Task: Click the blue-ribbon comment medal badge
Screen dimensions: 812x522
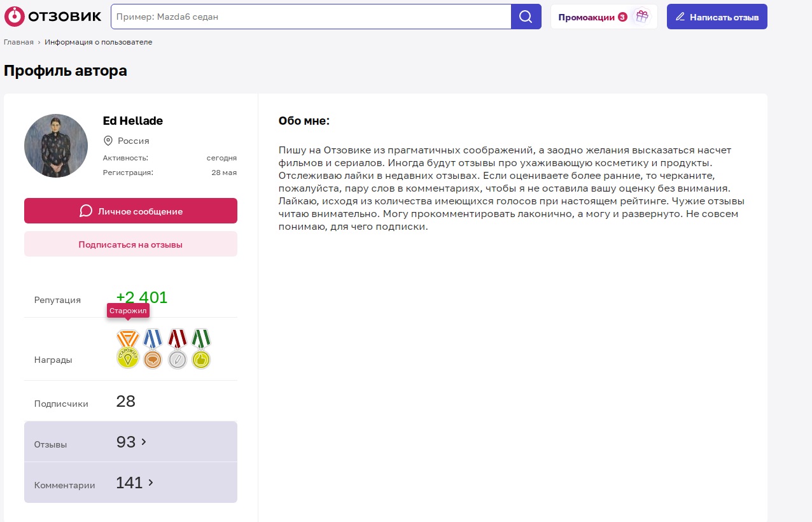Action: pyautogui.click(x=153, y=349)
